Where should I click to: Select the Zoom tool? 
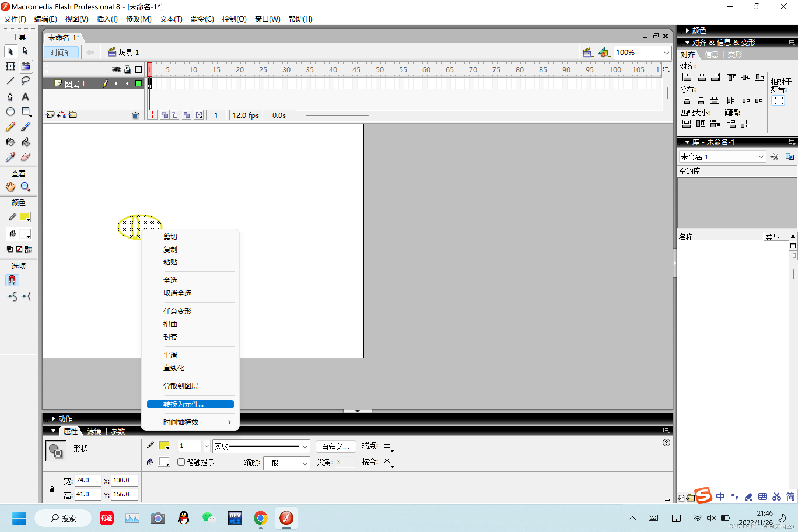tap(25, 187)
